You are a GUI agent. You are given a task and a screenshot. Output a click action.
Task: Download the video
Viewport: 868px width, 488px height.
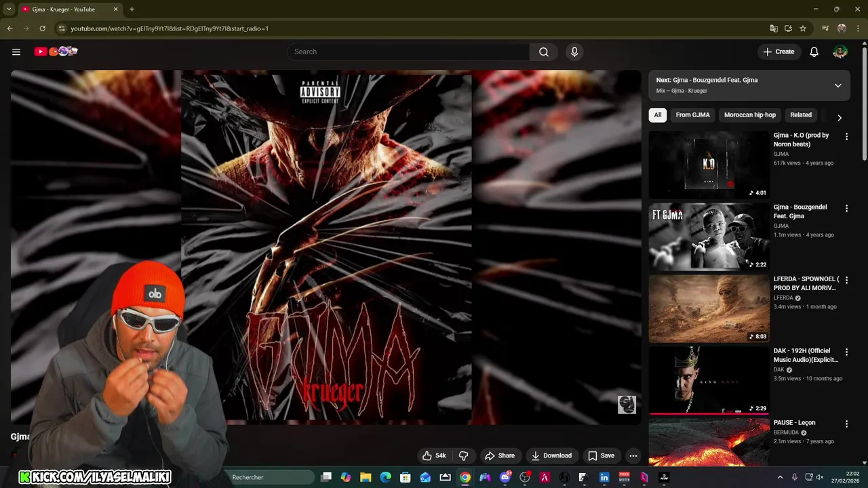[x=551, y=455]
